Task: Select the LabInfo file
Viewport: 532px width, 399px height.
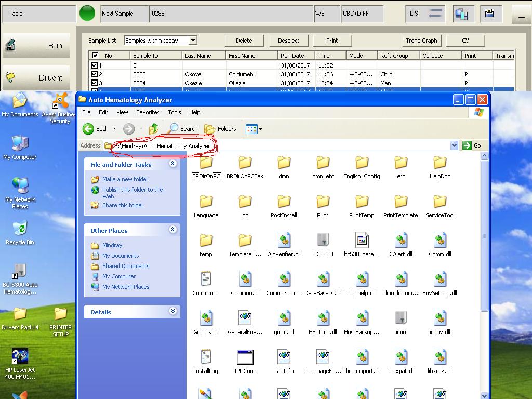Action: pyautogui.click(x=284, y=362)
